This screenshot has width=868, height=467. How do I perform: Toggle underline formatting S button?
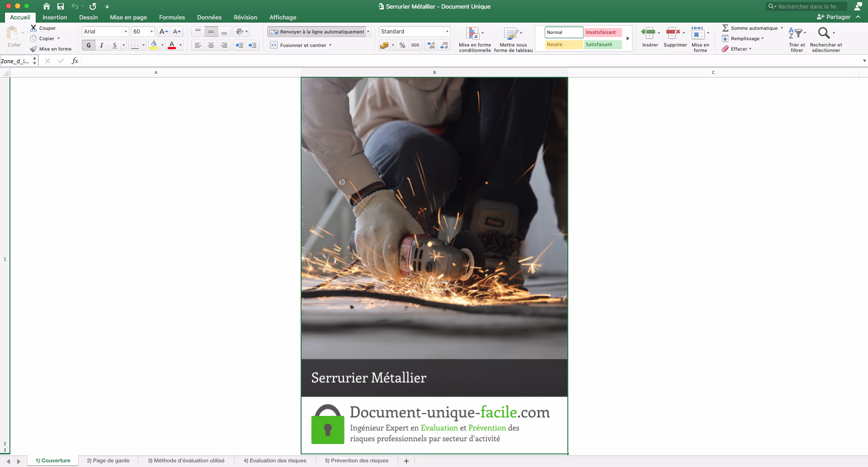(x=115, y=45)
